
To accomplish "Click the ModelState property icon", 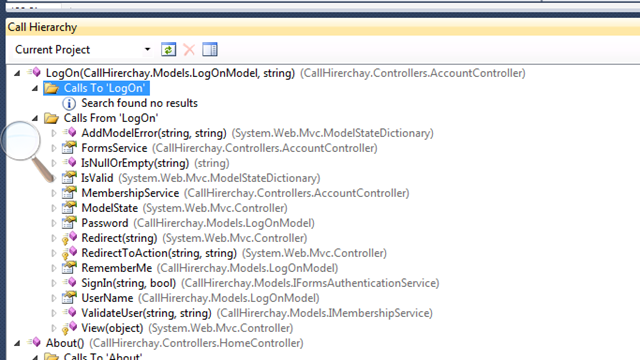I will [69, 208].
